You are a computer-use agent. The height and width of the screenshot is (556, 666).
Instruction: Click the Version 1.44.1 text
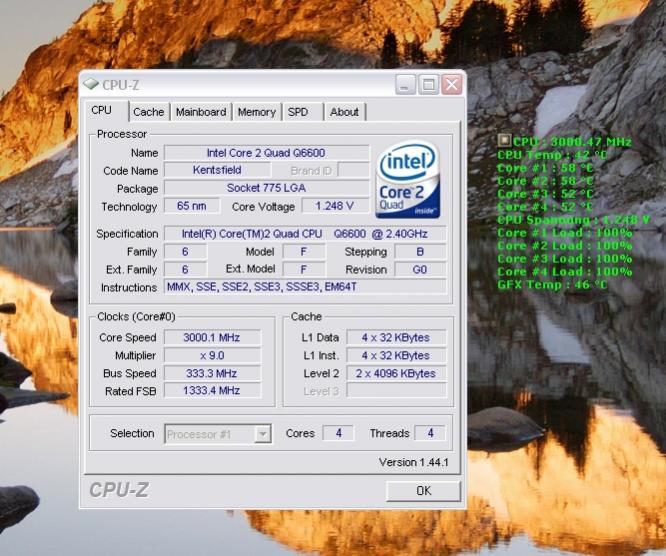coord(414,462)
